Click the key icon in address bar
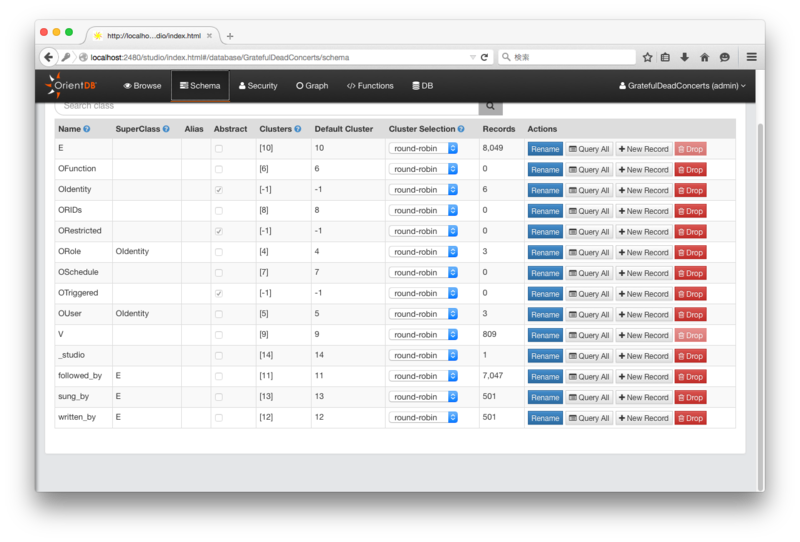Viewport: 800px width, 542px height. tap(66, 57)
